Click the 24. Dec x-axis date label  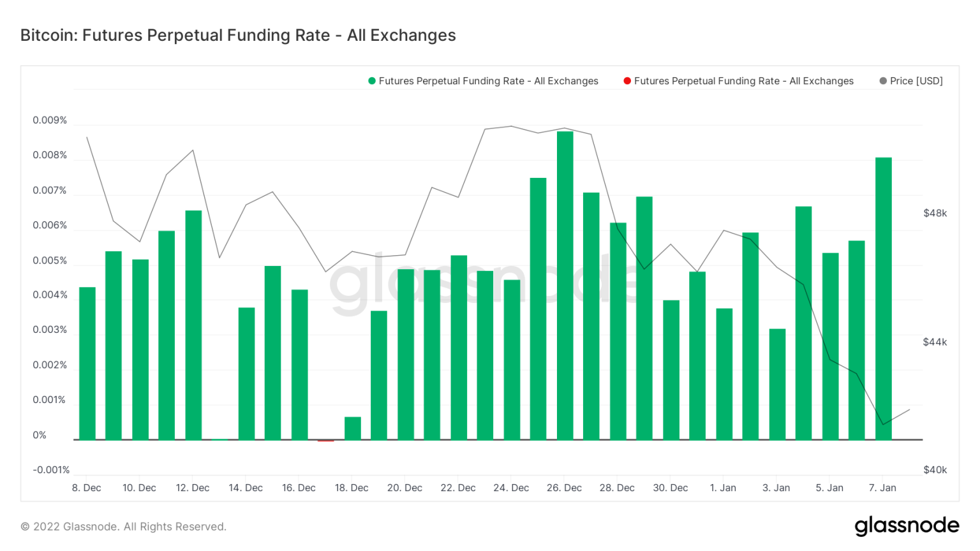tap(511, 488)
